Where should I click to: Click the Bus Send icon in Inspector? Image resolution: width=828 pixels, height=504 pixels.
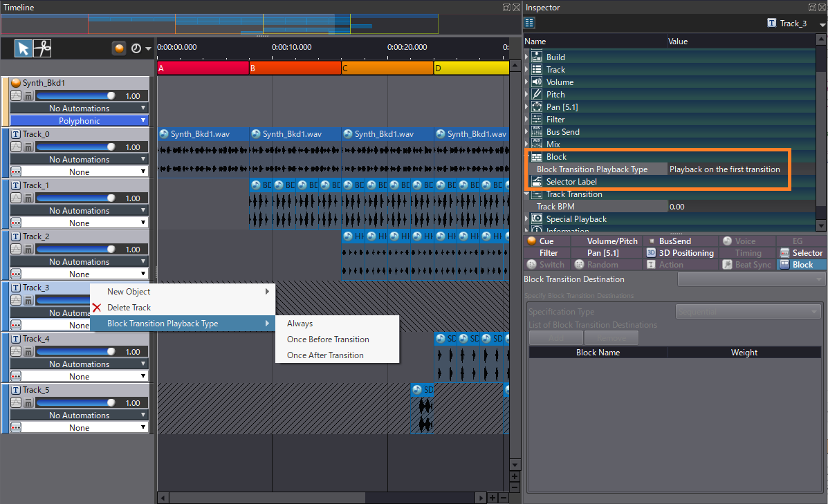click(x=537, y=131)
